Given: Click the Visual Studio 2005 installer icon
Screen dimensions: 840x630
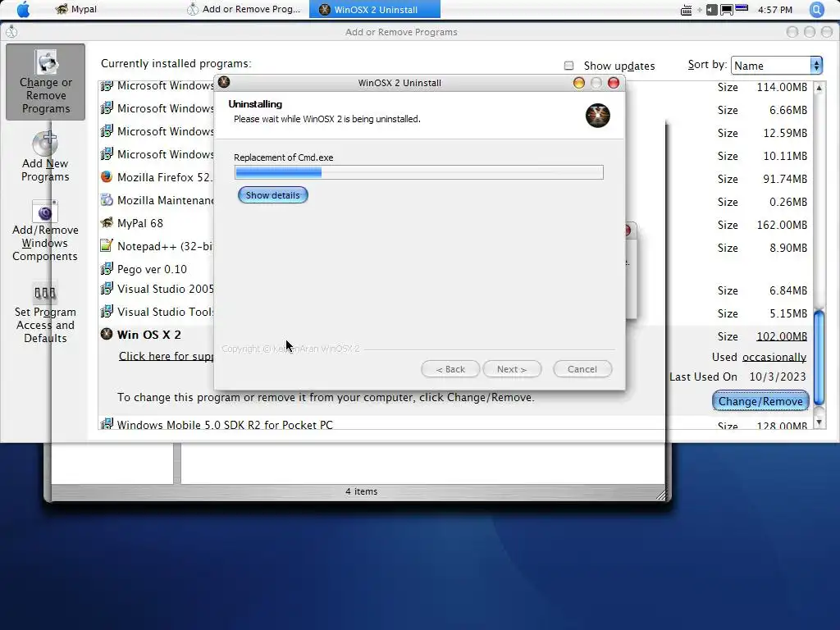Looking at the screenshot, I should 107,288.
